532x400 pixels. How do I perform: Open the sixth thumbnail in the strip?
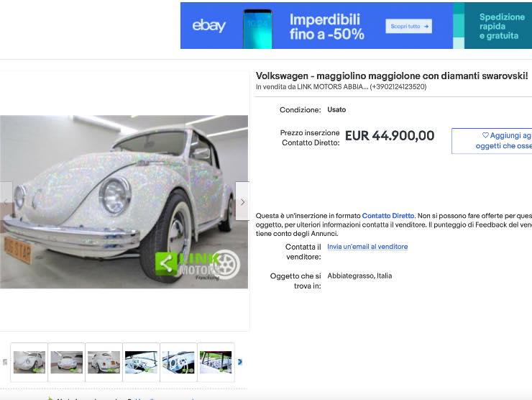click(216, 363)
